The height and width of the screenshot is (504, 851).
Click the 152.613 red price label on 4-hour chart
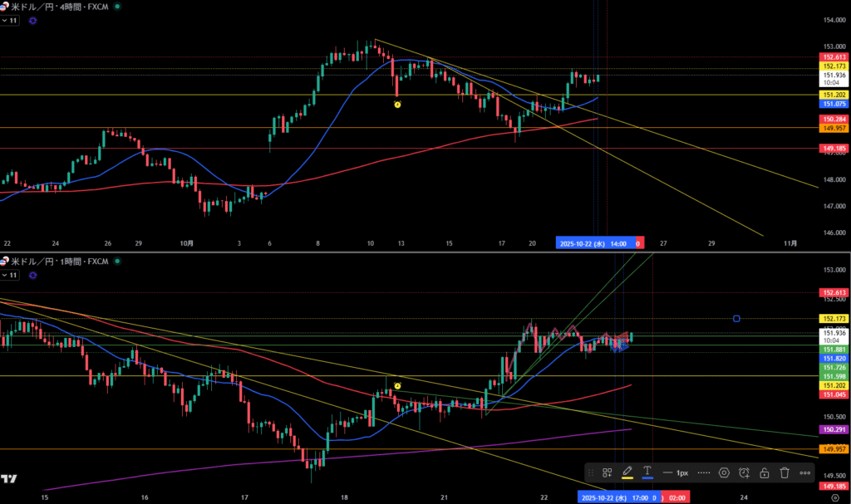tap(834, 56)
